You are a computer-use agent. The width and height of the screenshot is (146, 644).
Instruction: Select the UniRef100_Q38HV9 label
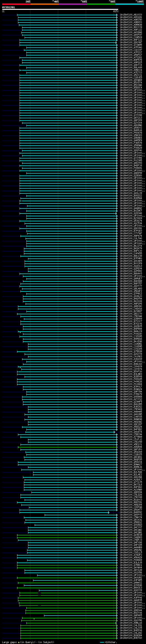131,319
